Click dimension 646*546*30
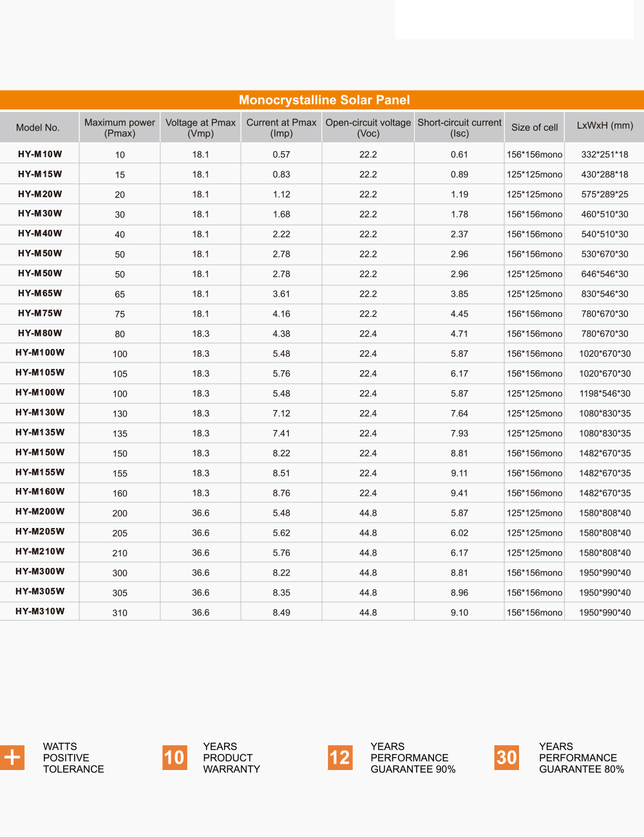This screenshot has width=644, height=837. (x=605, y=274)
